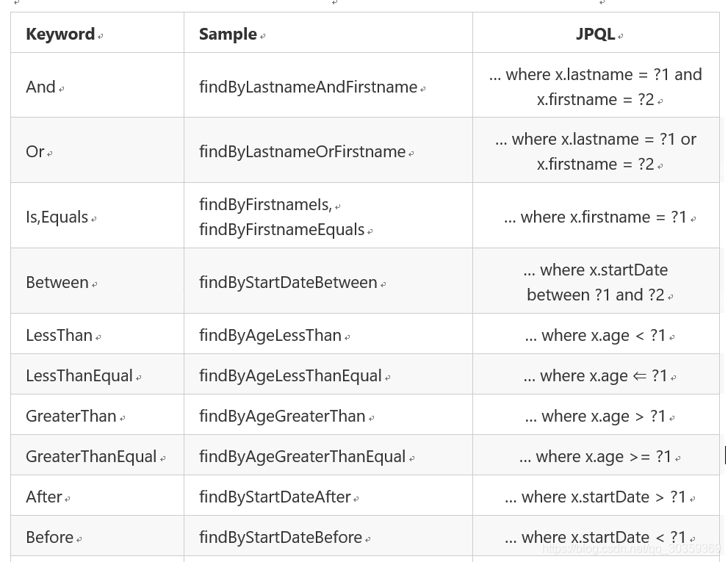Click the Or keyword cell
Screen dimensions: 728x562
[35, 151]
